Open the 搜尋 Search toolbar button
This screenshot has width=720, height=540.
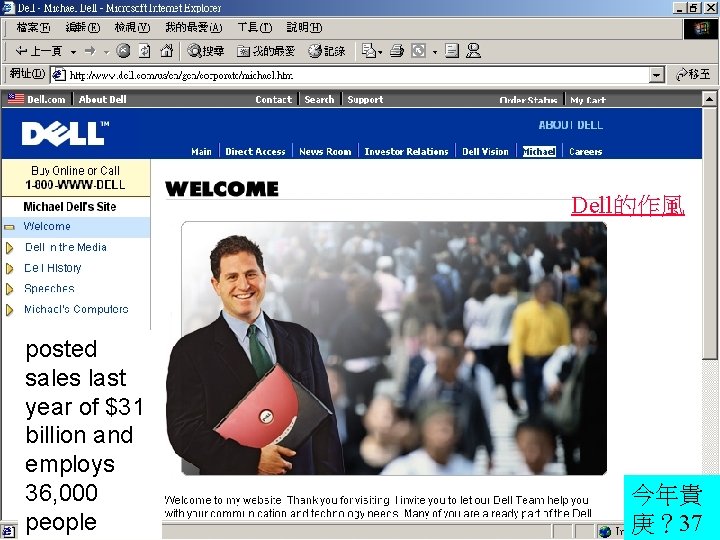206,51
